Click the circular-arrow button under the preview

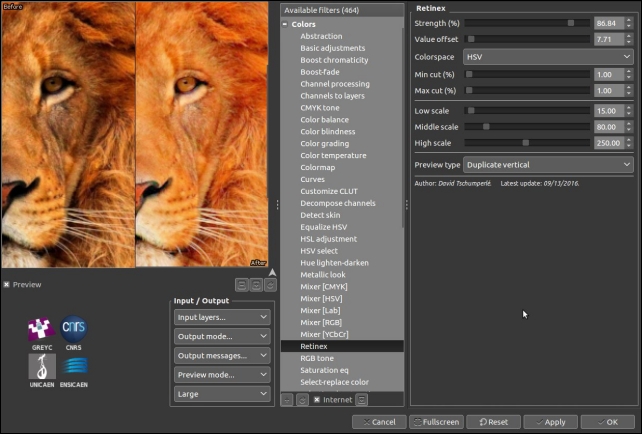[270, 285]
